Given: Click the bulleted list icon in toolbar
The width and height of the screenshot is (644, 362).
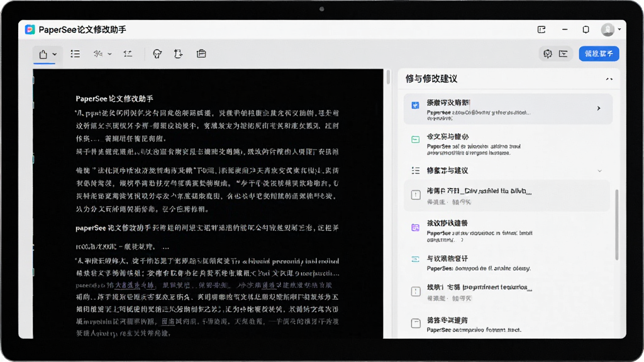Looking at the screenshot, I should 75,54.
